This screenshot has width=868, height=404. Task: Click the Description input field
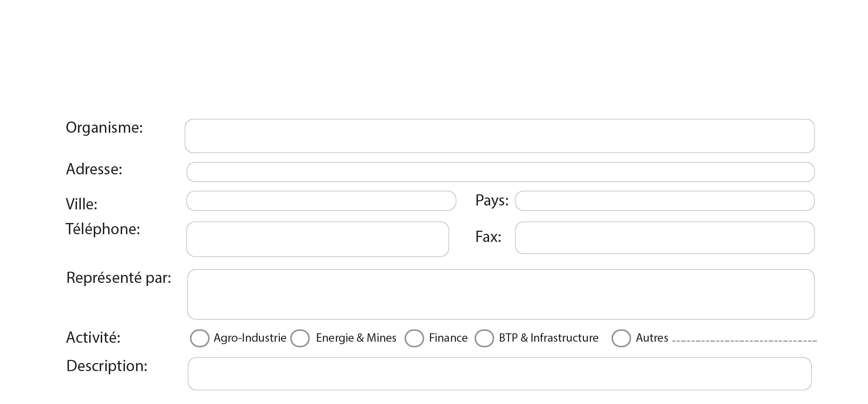click(x=499, y=374)
